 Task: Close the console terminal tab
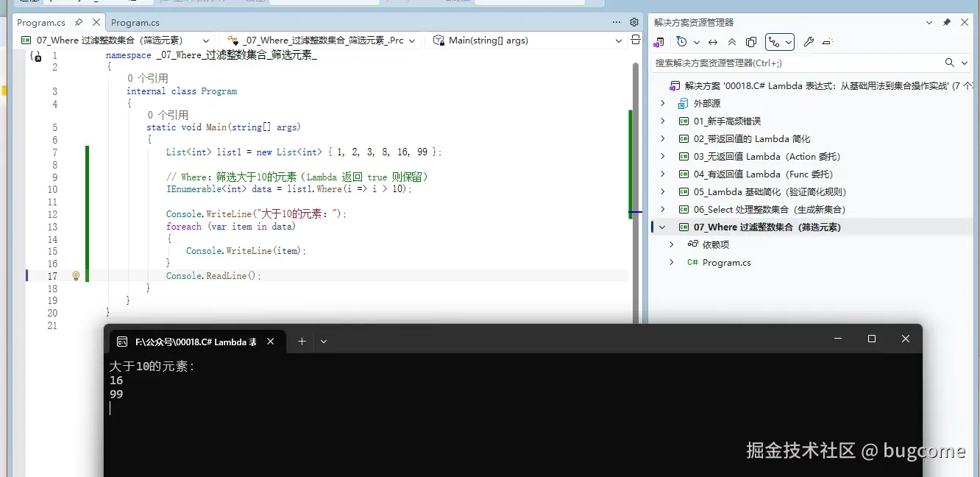tap(271, 342)
